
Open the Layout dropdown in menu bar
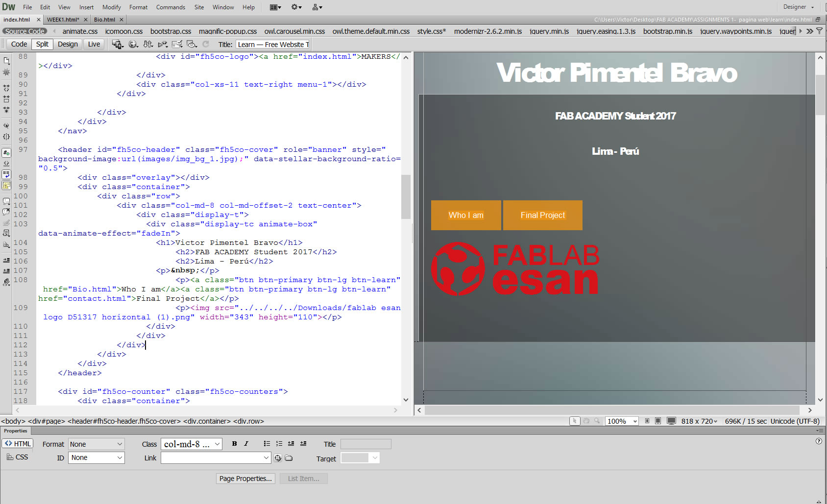[x=275, y=7]
